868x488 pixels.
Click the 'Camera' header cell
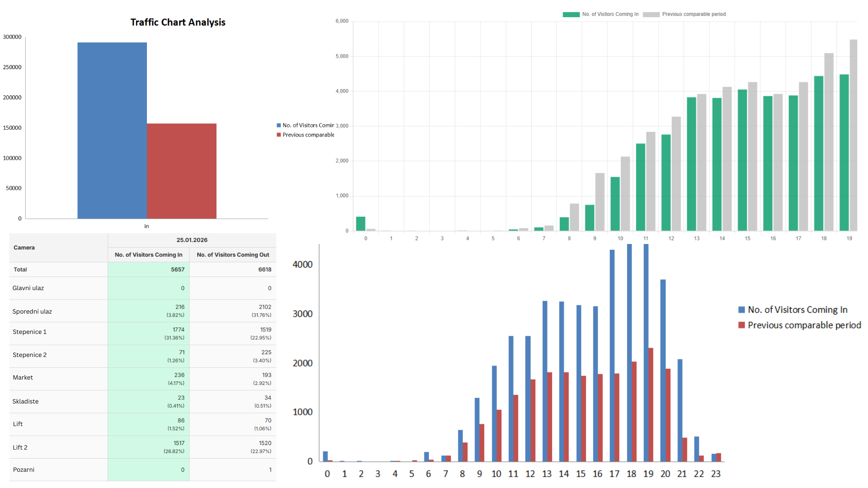pyautogui.click(x=24, y=248)
